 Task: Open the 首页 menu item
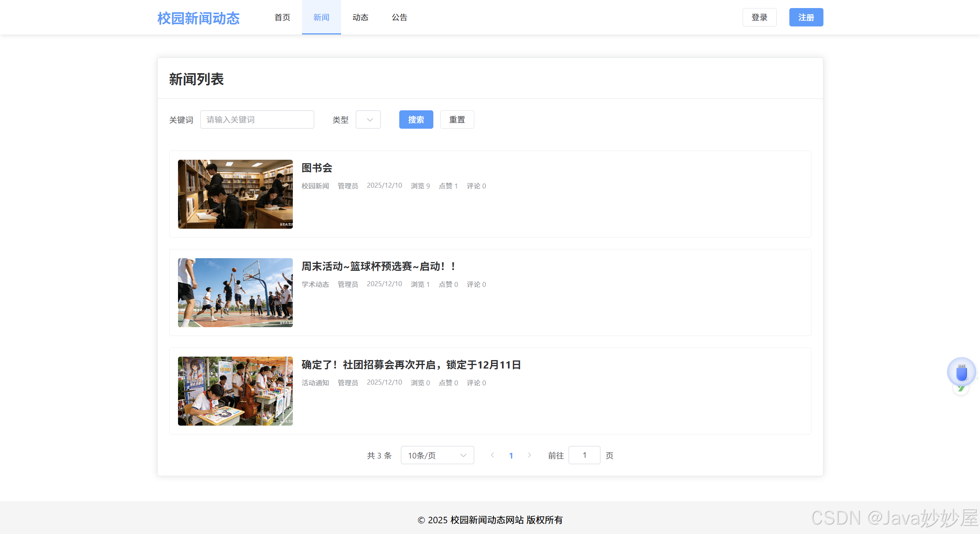(283, 17)
